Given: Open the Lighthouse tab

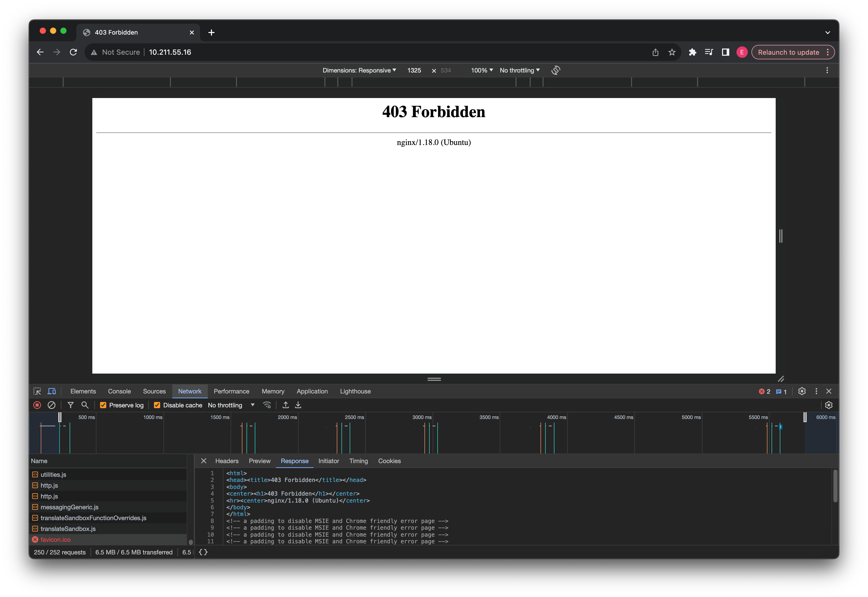Looking at the screenshot, I should [355, 391].
